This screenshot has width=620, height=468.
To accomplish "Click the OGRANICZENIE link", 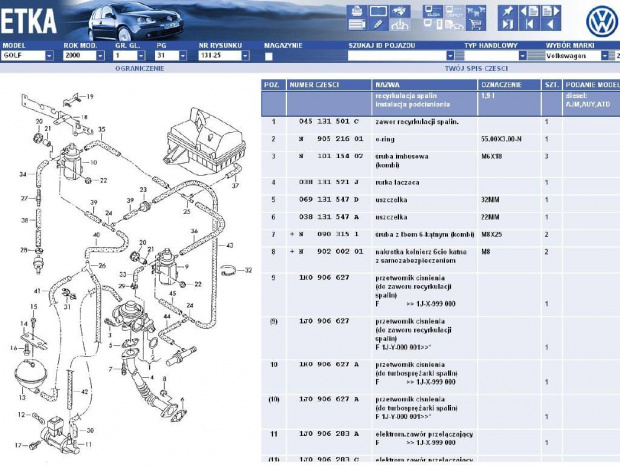I will click(140, 68).
